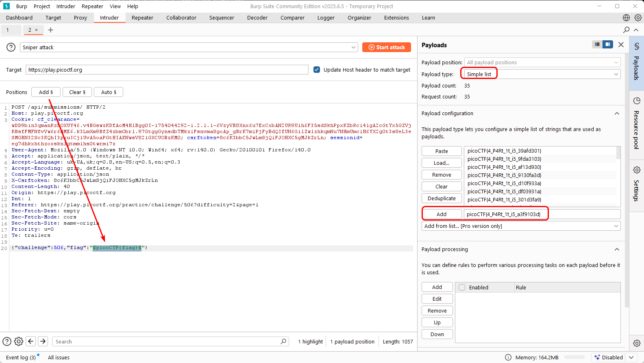Click the Target URL input field
Image resolution: width=644 pixels, height=363 pixels.
167,70
